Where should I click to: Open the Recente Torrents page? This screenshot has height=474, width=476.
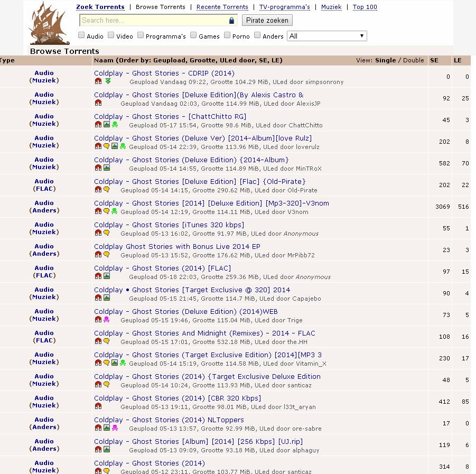click(222, 7)
